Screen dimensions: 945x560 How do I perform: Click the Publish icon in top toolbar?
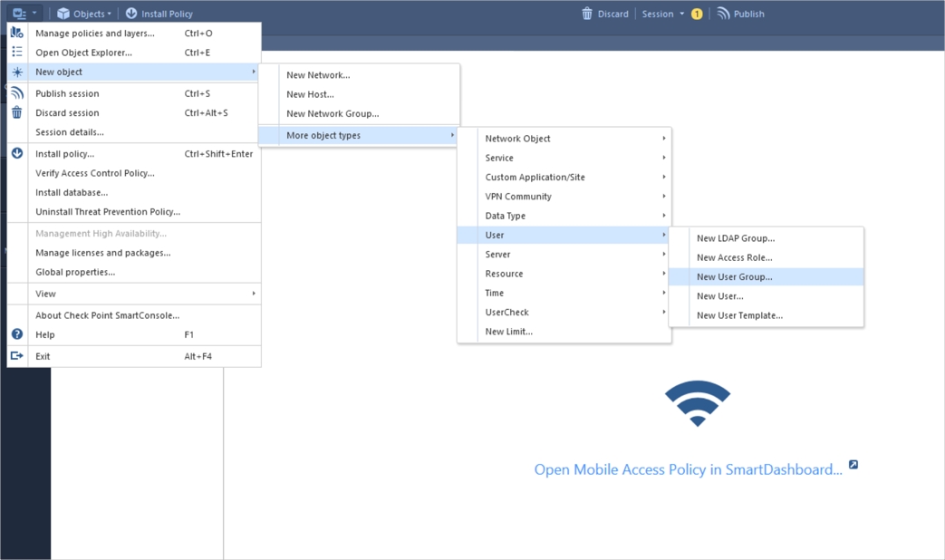click(723, 14)
